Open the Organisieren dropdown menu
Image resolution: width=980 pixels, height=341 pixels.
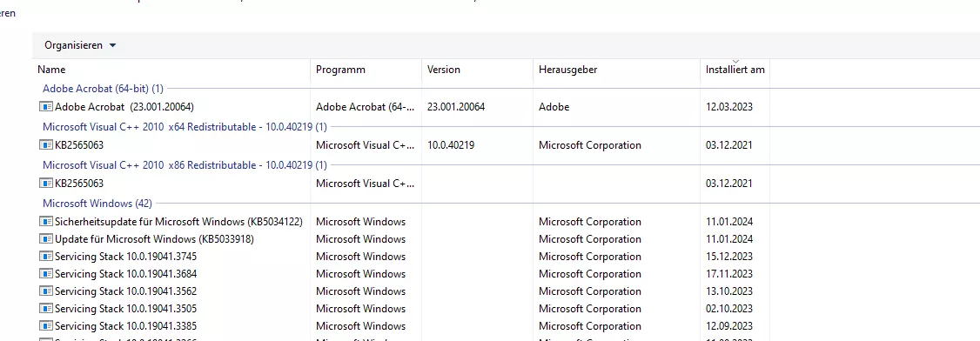(80, 45)
